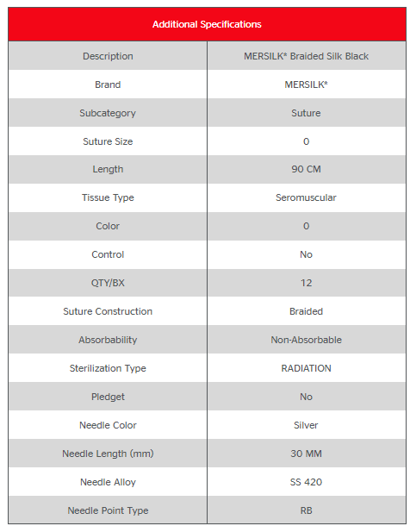Screen dimensions: 410x532
Task: Click the Suture Construction label
Action: pos(108,311)
